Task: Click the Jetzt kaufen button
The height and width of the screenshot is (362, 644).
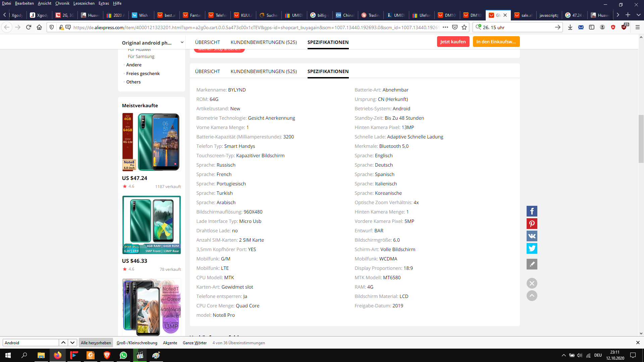Action: [x=453, y=42]
